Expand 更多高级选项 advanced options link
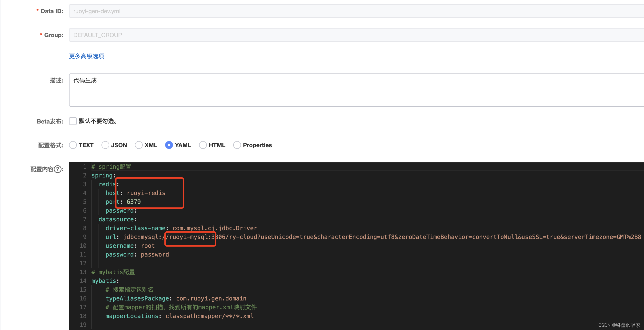Screen dimensions: 644x330 (x=87, y=56)
